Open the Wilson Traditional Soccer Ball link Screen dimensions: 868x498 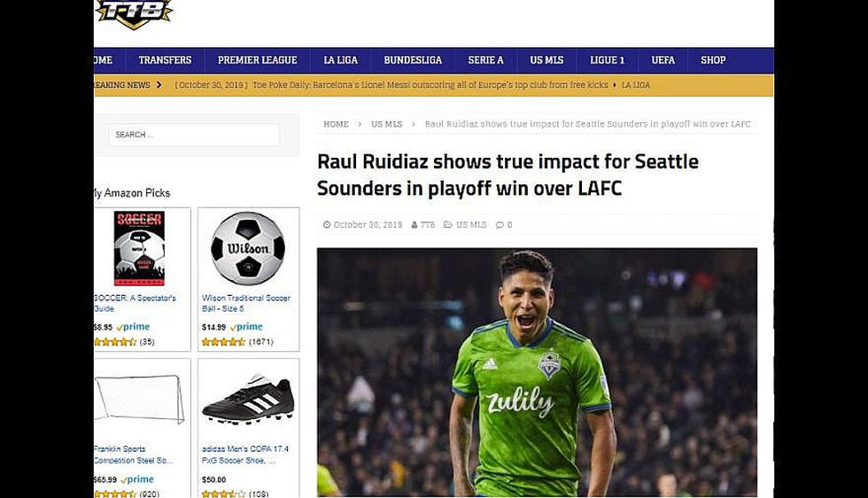pyautogui.click(x=246, y=303)
